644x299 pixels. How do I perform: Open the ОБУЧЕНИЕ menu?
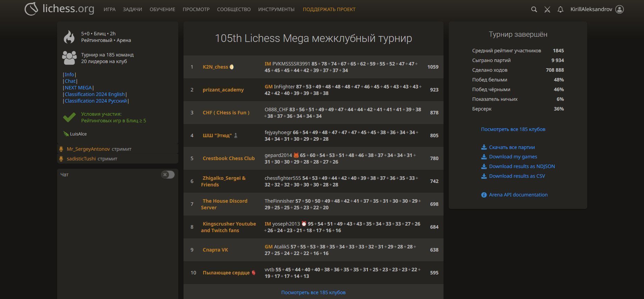tap(162, 9)
